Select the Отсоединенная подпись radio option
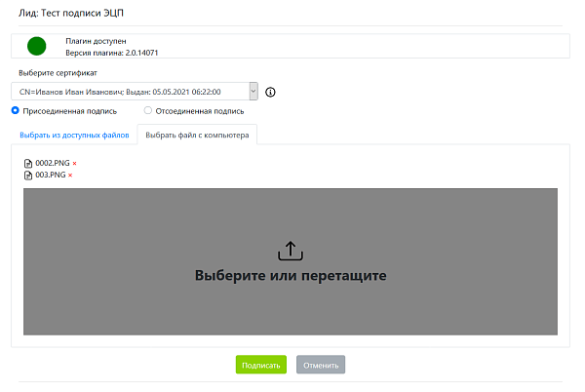 [x=148, y=110]
